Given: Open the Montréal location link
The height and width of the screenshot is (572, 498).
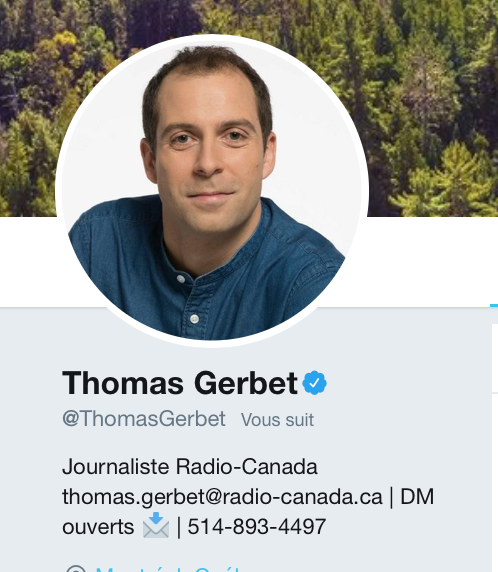Looking at the screenshot, I should coord(168,568).
